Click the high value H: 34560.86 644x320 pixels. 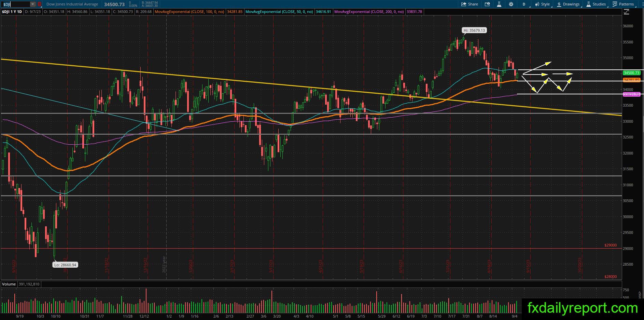pos(78,12)
